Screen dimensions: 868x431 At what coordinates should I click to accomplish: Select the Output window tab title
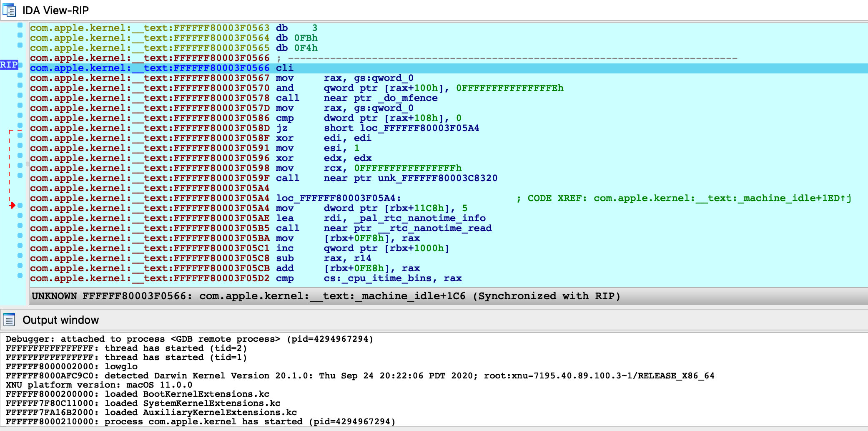(60, 320)
